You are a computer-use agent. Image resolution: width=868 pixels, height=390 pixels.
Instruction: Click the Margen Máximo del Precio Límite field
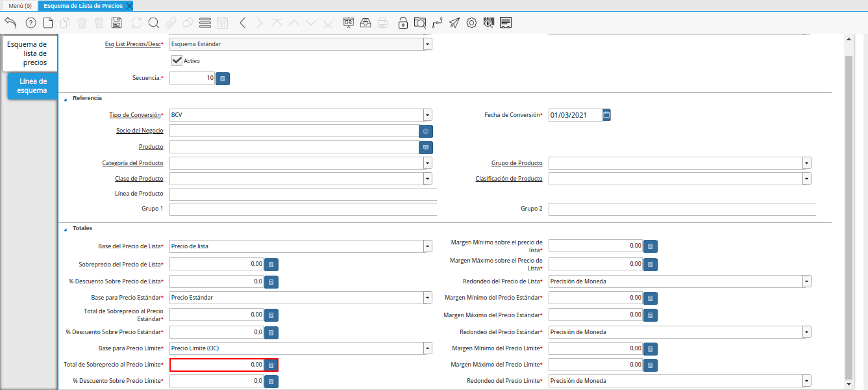(x=596, y=365)
